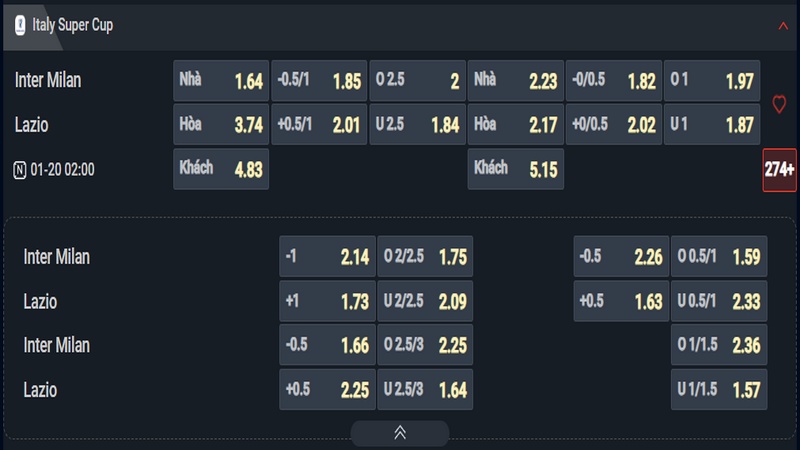The image size is (800, 450).
Task: Pick Over 2.5 at odds 2
Action: [417, 81]
